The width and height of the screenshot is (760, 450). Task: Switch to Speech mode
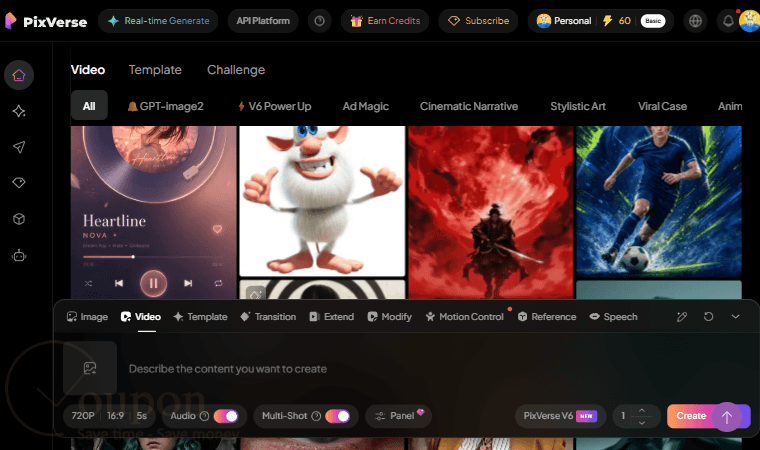tap(614, 317)
